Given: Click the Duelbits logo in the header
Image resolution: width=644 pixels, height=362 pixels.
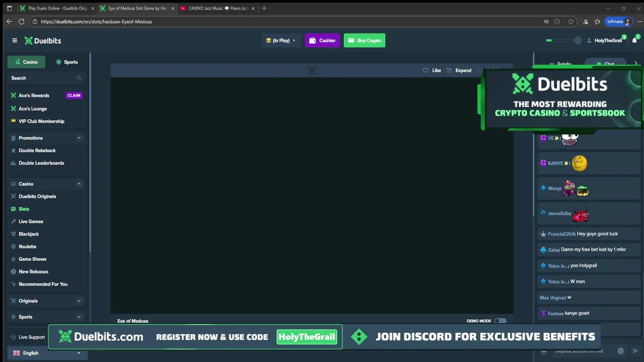Looking at the screenshot, I should [x=43, y=41].
